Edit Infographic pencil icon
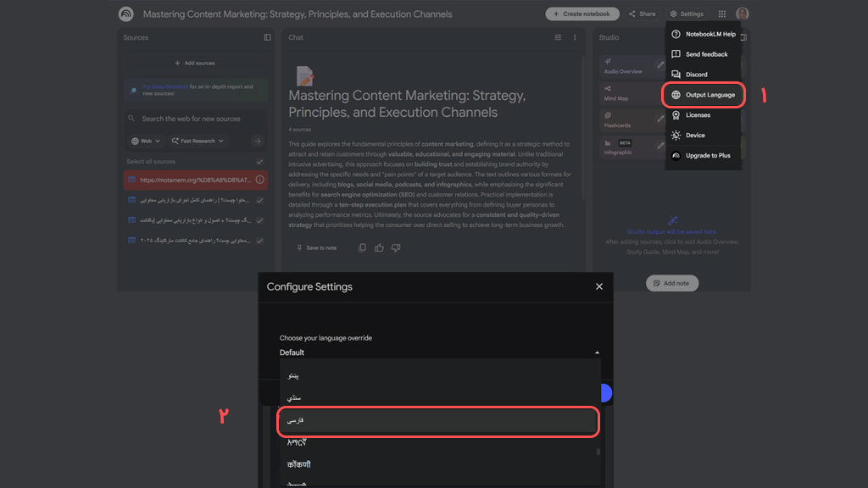The image size is (868, 488). coord(659,146)
